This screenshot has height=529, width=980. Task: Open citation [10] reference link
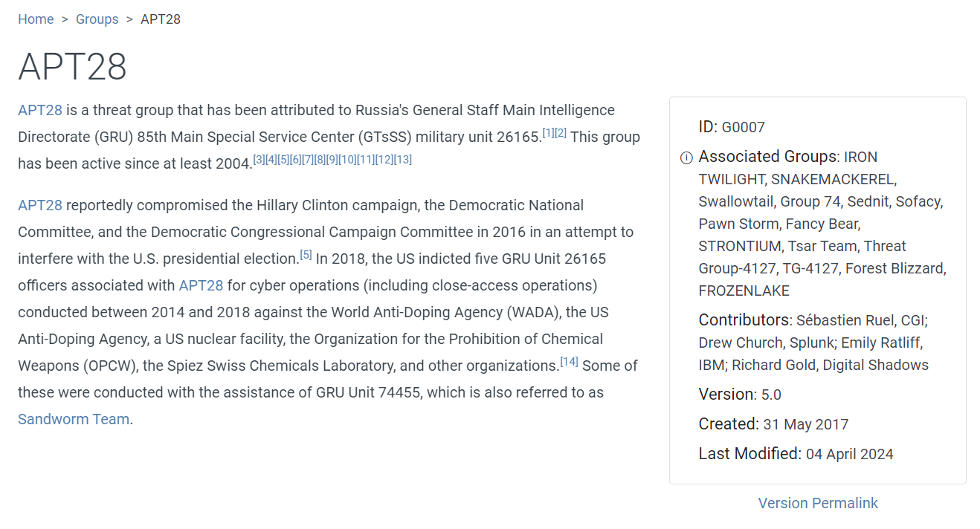pos(347,160)
